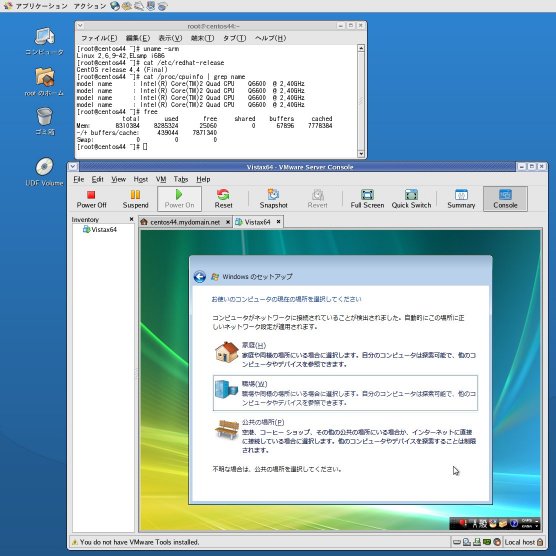
Task: Open the VMware Server Console window menu arrow
Action: 73,166
